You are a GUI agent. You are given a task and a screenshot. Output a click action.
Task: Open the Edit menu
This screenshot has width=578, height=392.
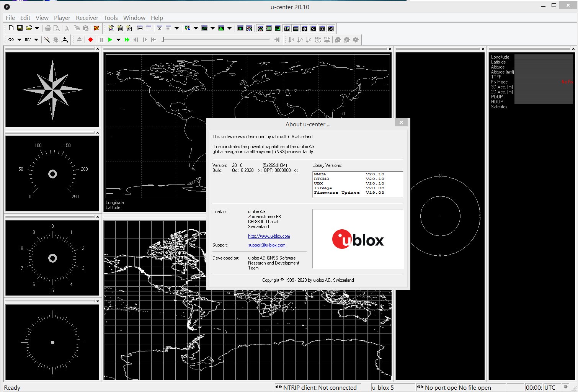coord(25,18)
